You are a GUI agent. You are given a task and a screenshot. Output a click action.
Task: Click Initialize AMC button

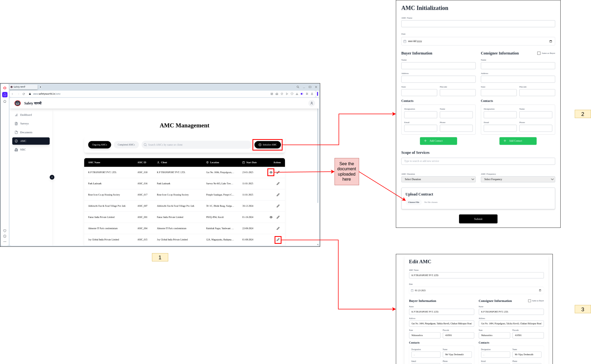(267, 145)
